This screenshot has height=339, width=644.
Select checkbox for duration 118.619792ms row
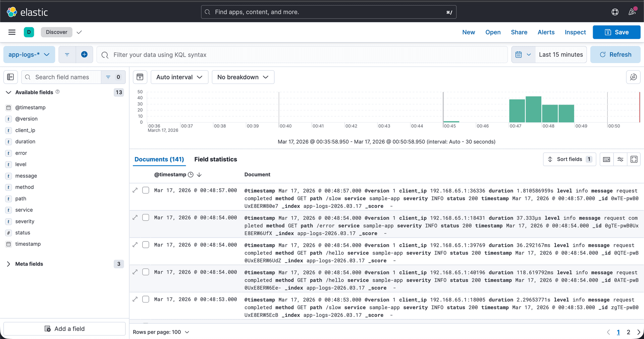pos(146,272)
